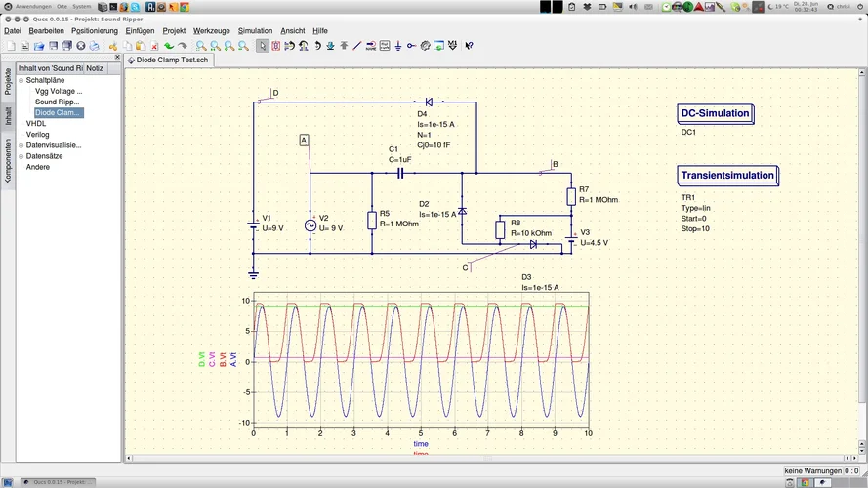
Task: Expand the Datenvisualisierung tree node
Action: (x=21, y=145)
